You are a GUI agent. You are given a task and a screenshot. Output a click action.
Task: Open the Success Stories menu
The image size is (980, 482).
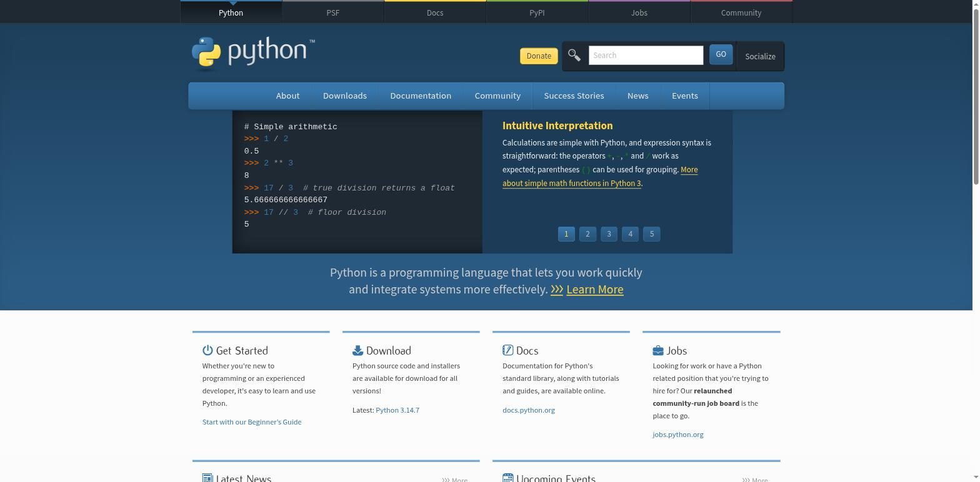pyautogui.click(x=574, y=96)
